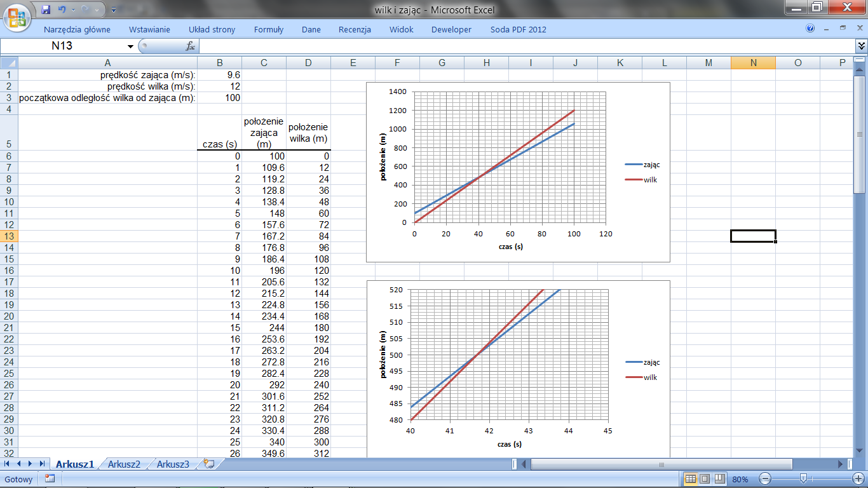Click vertical scrollbar down arrow
The width and height of the screenshot is (868, 488).
pyautogui.click(x=860, y=452)
